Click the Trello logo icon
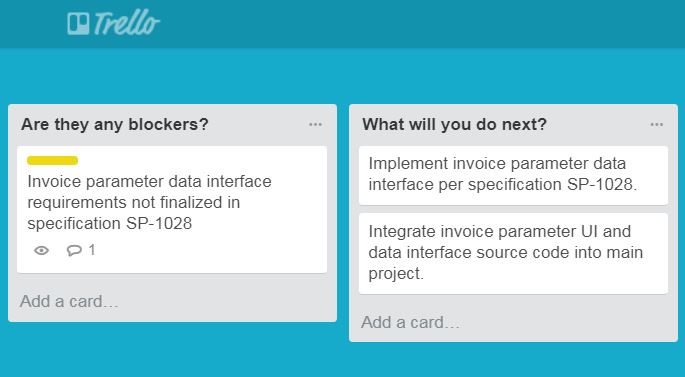 (x=79, y=23)
